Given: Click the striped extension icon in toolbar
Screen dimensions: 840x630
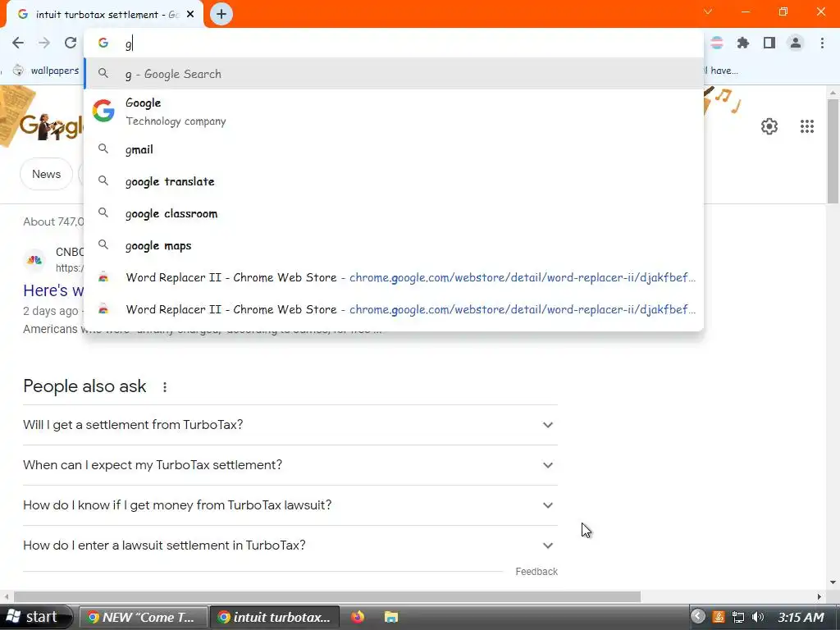Looking at the screenshot, I should pos(716,43).
